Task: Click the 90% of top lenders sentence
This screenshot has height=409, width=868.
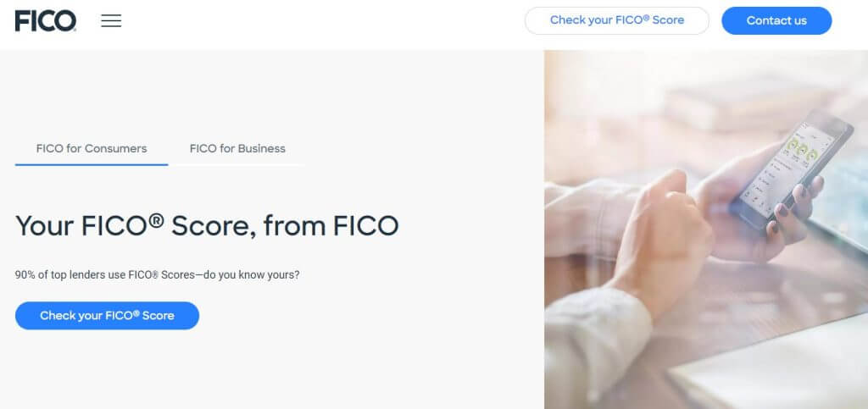Action: coord(157,275)
